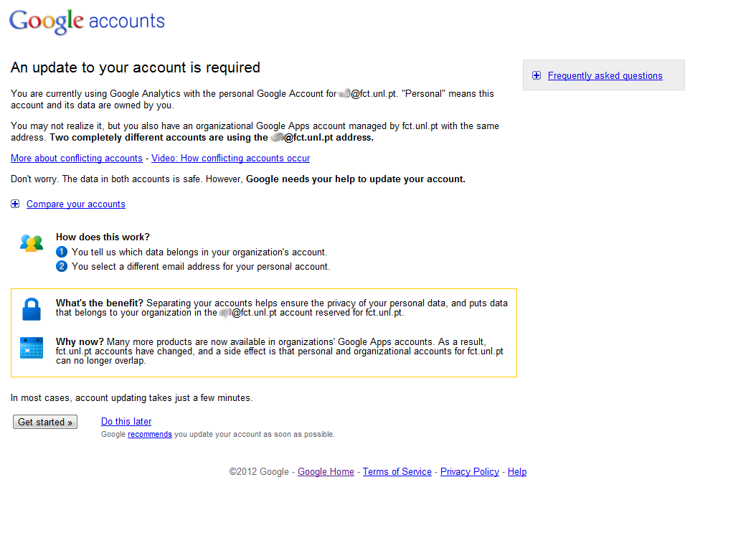The image size is (756, 538).
Task: Click the "recommends" link
Action: 150,434
